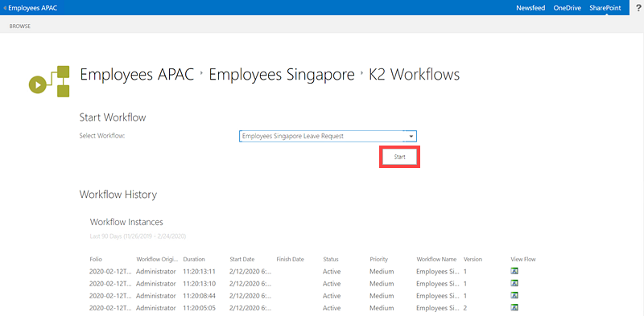The image size is (644, 316).
Task: Go to OneDrive in top bar
Action: pyautogui.click(x=568, y=8)
